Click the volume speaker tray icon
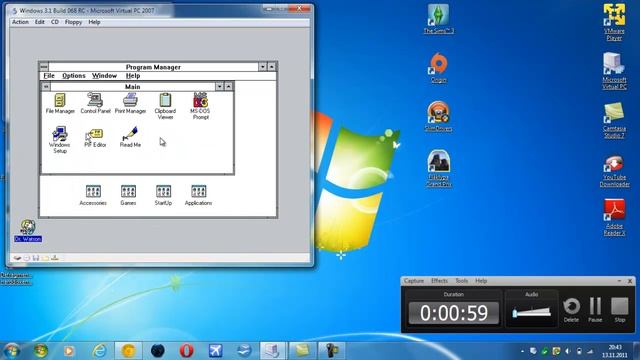Viewport: 640px width, 360px height. coord(568,351)
